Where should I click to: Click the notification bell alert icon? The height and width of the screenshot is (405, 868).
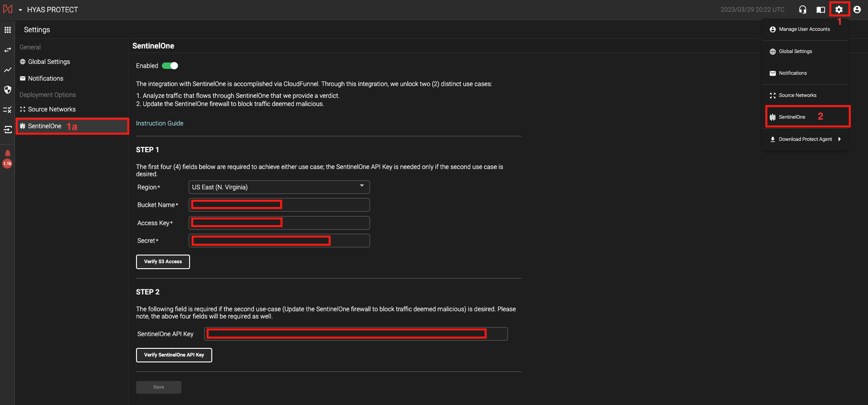coord(8,154)
